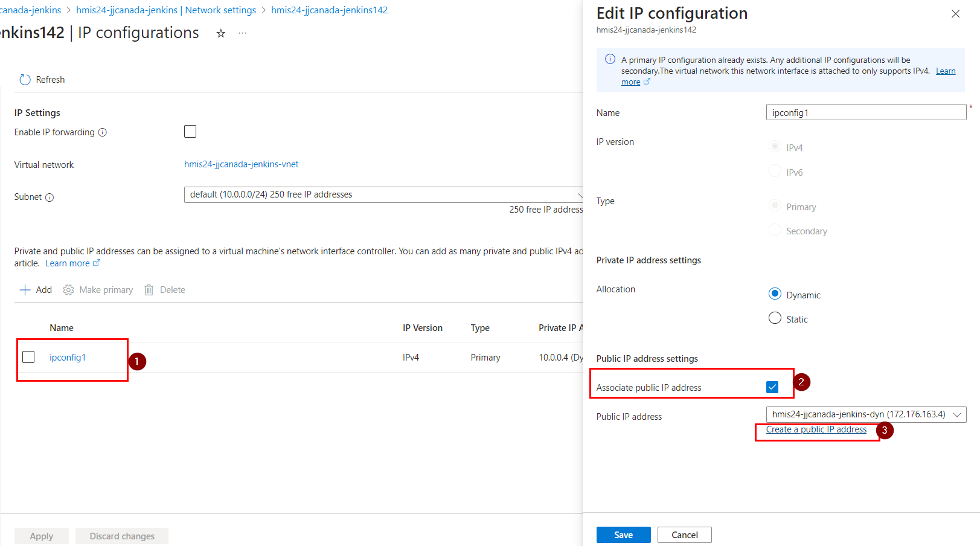
Task: Go to Network settings breadcrumb
Action: [166, 10]
